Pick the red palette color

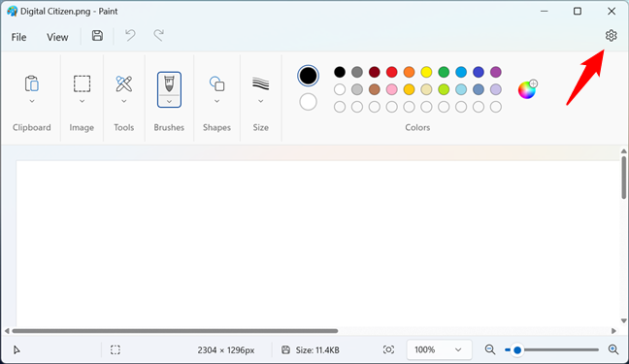point(391,72)
